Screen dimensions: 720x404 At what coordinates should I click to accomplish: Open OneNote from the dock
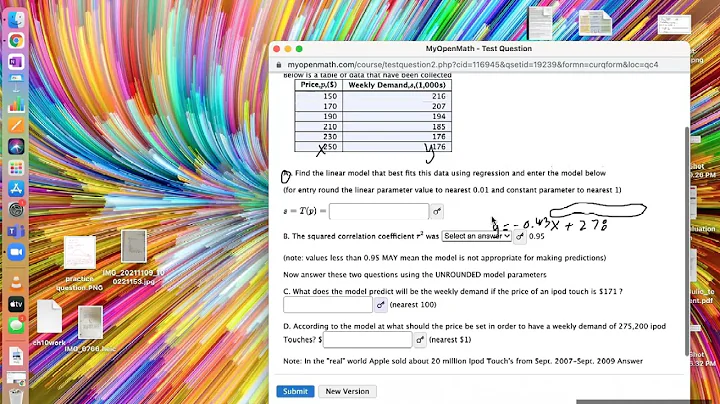click(x=16, y=62)
